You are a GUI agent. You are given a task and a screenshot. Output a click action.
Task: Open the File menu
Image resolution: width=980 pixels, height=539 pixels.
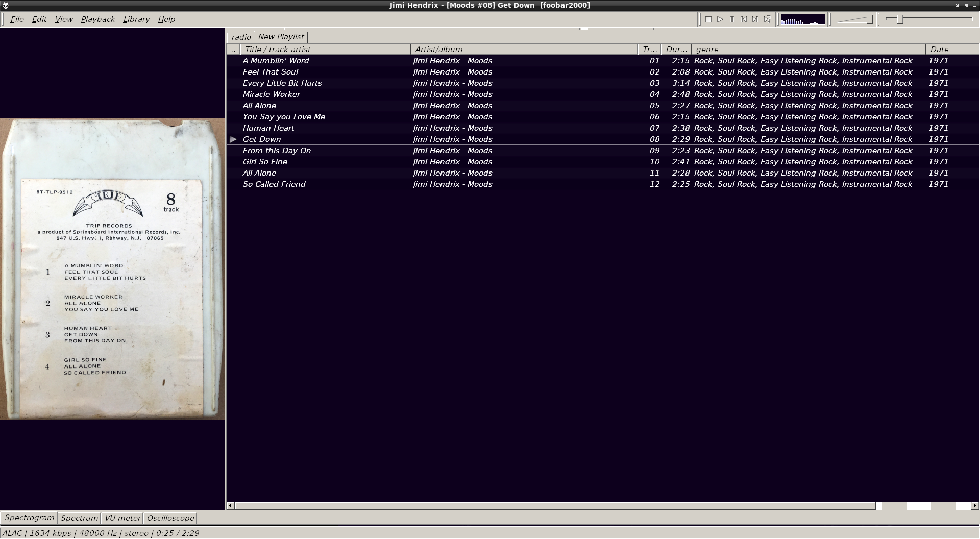click(x=17, y=19)
